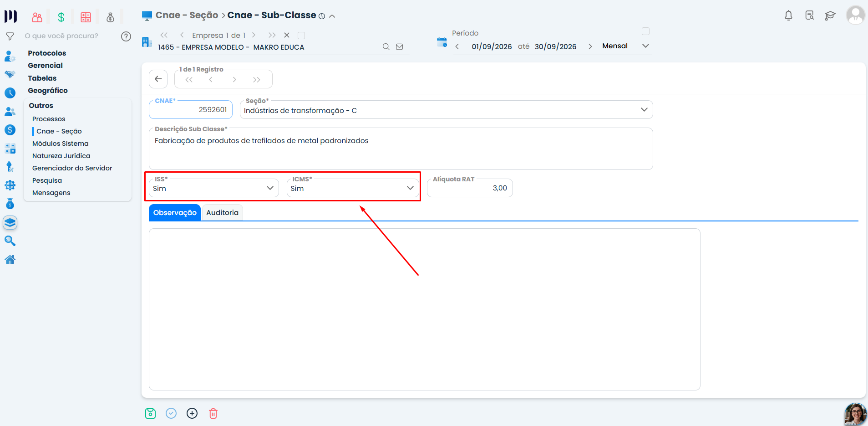868x426 pixels.
Task: Open the ISS dropdown
Action: click(214, 188)
